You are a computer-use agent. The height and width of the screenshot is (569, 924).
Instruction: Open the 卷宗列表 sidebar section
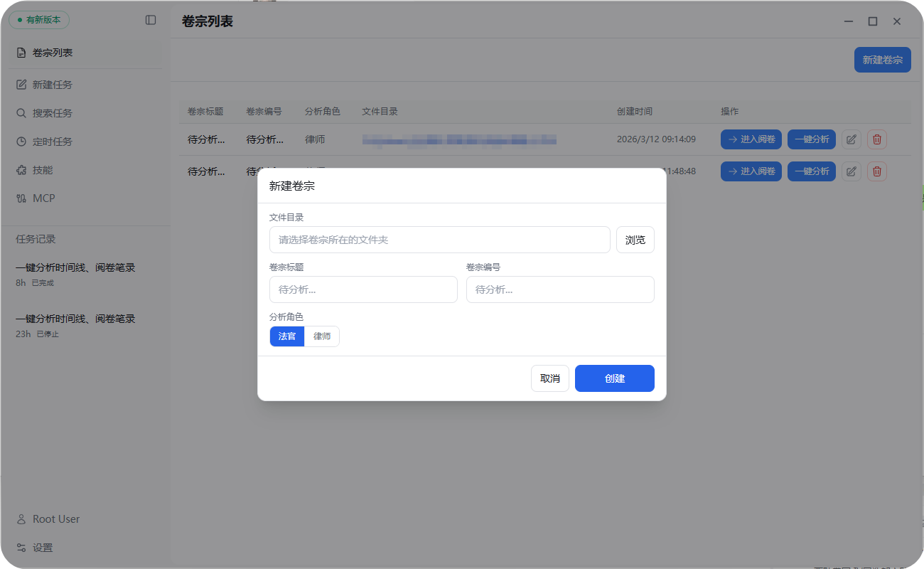(53, 52)
